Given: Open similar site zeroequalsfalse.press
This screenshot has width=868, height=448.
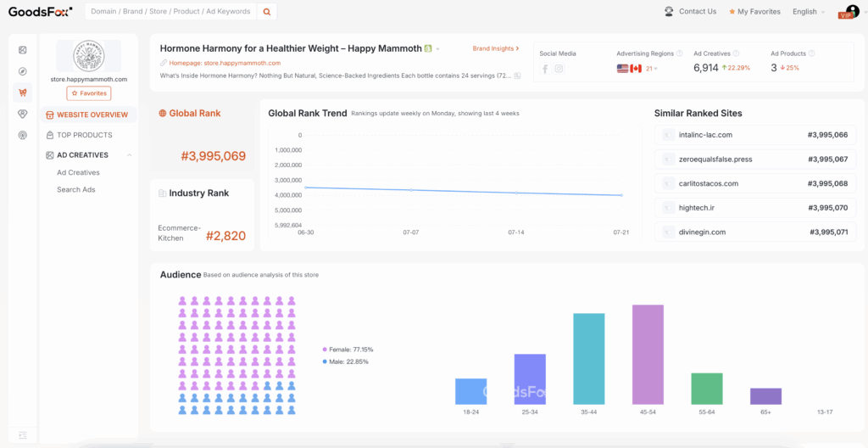Looking at the screenshot, I should [755, 160].
